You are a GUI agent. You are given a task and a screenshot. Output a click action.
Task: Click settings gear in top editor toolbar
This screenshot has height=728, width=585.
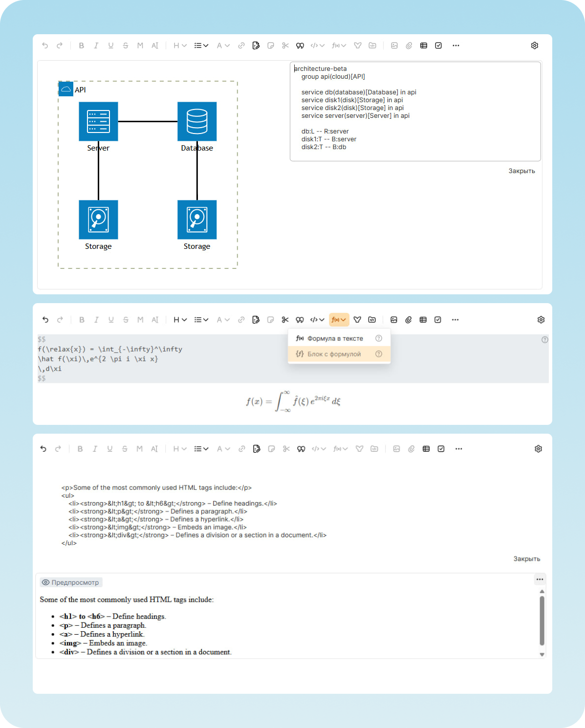534,45
